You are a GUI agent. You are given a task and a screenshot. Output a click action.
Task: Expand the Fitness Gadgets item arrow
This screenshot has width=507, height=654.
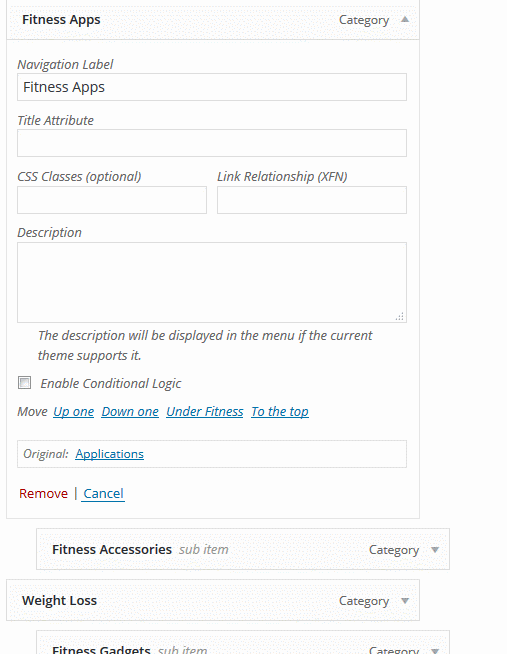[x=435, y=650]
